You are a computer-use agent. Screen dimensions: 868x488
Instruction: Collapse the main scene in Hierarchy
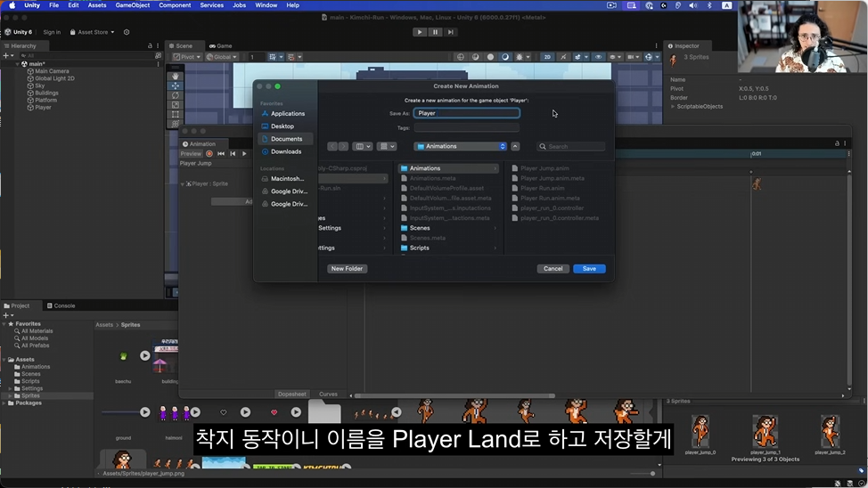pos(18,64)
